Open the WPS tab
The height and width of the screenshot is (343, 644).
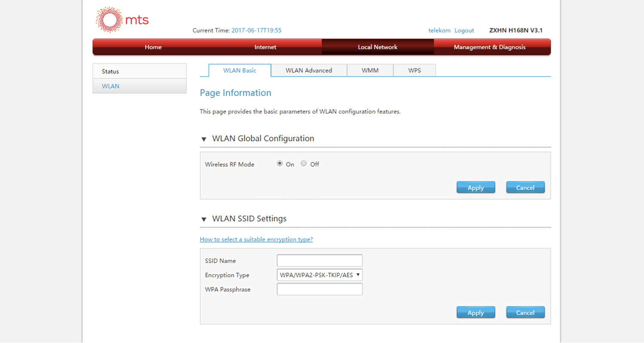[414, 70]
